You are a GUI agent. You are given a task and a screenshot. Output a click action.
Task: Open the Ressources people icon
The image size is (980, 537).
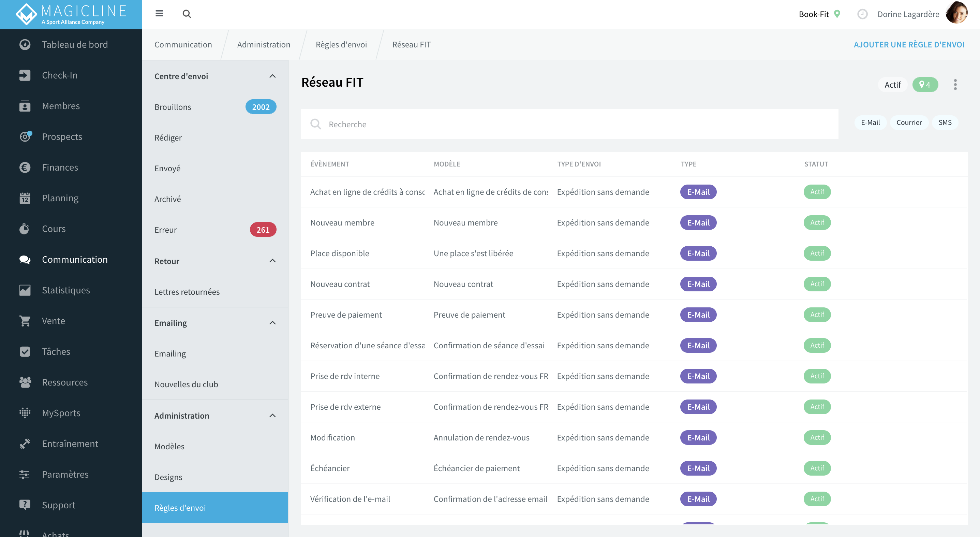click(25, 382)
